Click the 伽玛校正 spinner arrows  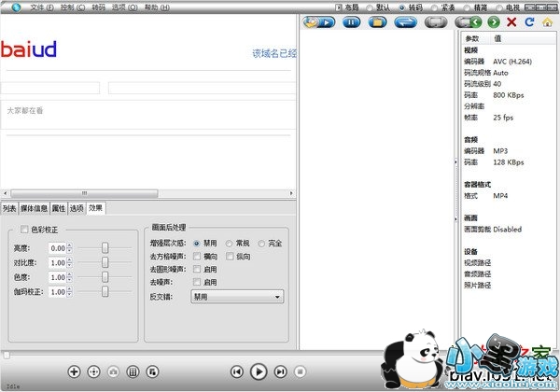pos(70,292)
